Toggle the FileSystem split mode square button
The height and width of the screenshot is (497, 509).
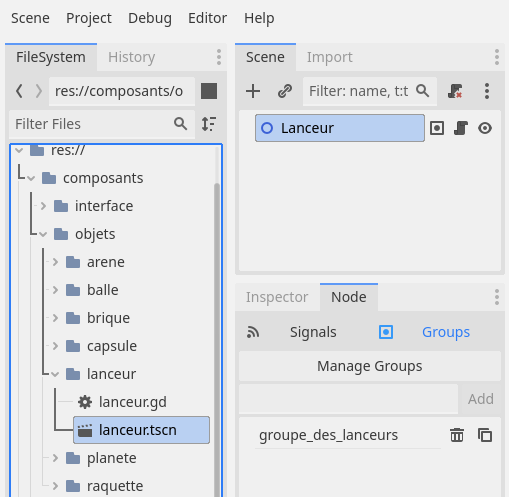[209, 91]
